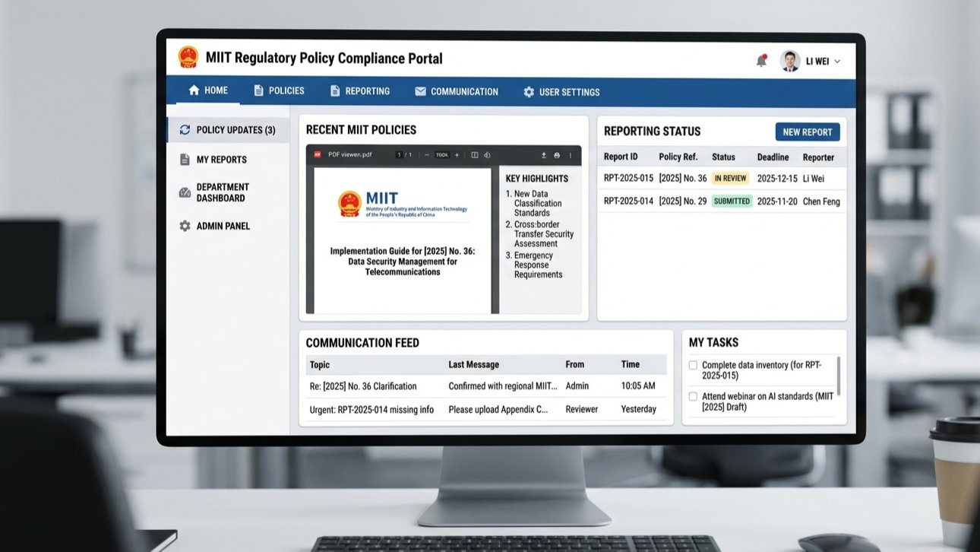The height and width of the screenshot is (552, 980).
Task: Click the Policy Updates refresh icon in sidebar
Action: pos(185,130)
